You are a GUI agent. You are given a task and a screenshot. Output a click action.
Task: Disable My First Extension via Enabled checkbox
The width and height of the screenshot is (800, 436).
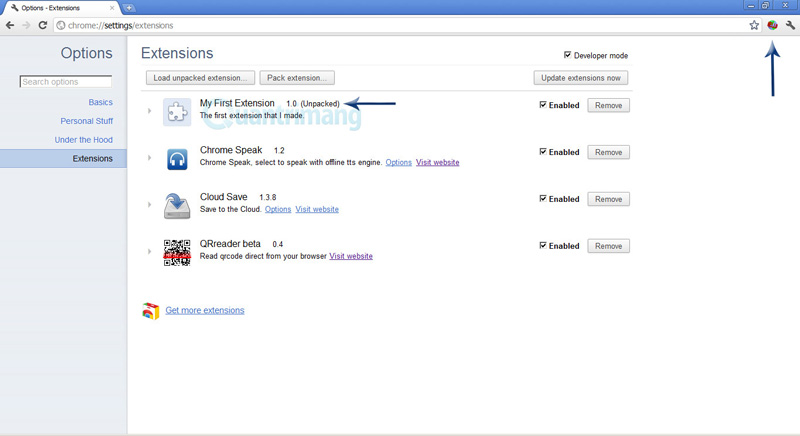(543, 105)
